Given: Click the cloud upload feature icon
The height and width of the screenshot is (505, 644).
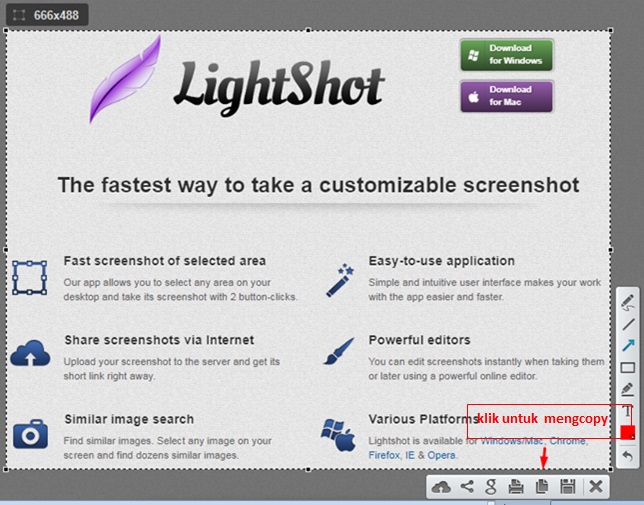Looking at the screenshot, I should (30, 354).
